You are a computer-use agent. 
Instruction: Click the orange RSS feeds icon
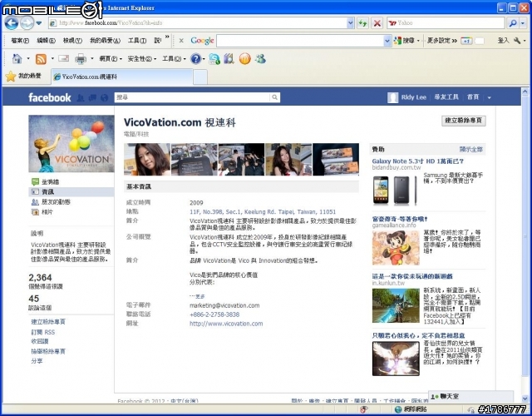click(41, 59)
